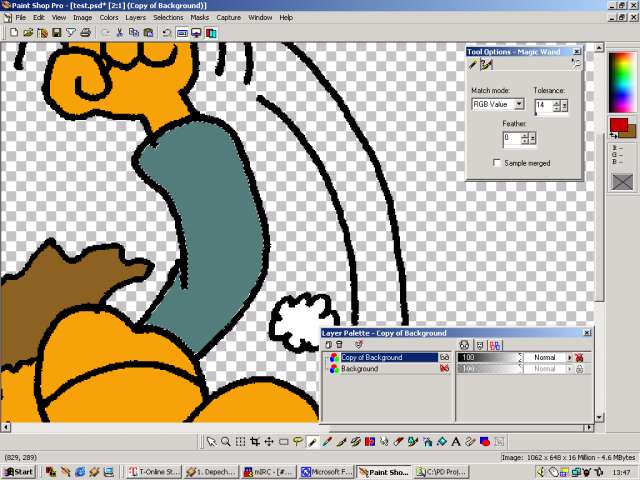Viewport: 640px width, 480px height.
Task: Click the full screen preview monitor icon
Action: click(196, 33)
